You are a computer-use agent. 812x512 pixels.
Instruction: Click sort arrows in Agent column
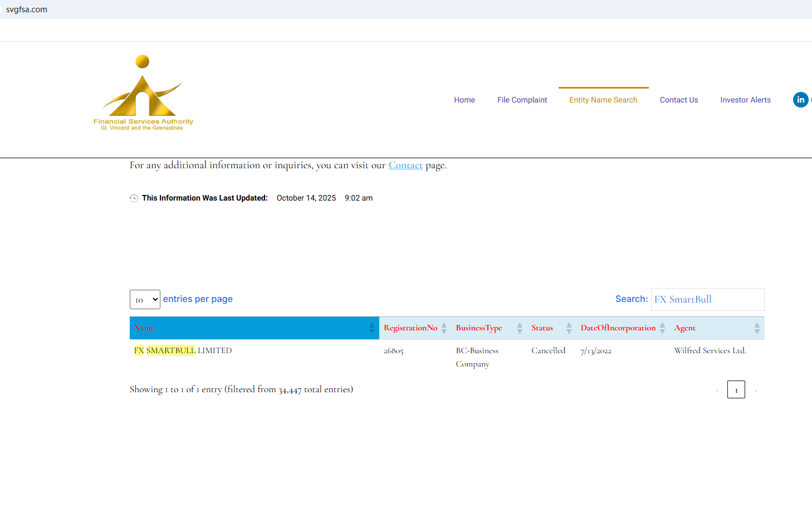757,328
